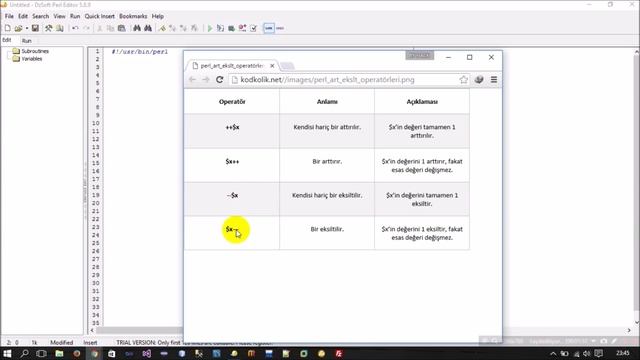Screen dimensions: 640x360
Task: Open Visual Studio from taskbar
Action: [x=147, y=353]
